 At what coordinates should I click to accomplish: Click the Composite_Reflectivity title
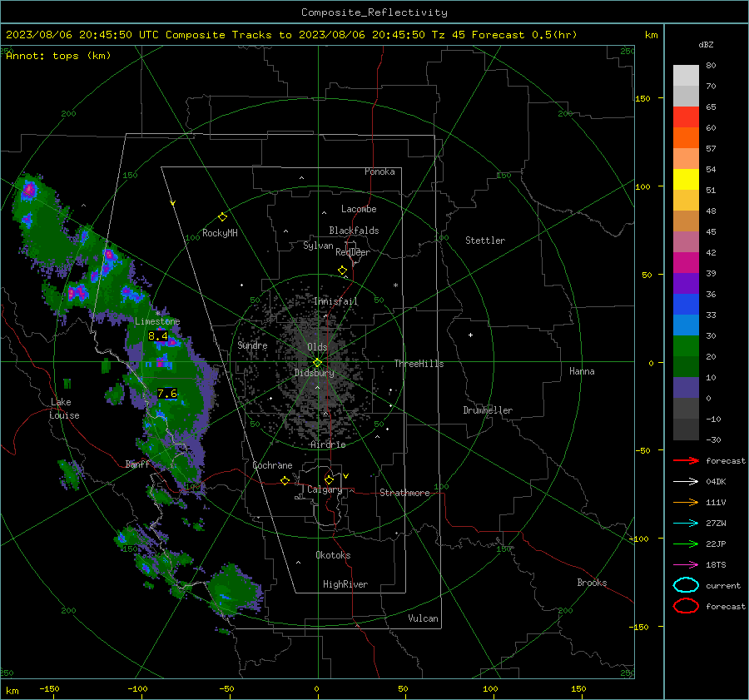coord(374,12)
